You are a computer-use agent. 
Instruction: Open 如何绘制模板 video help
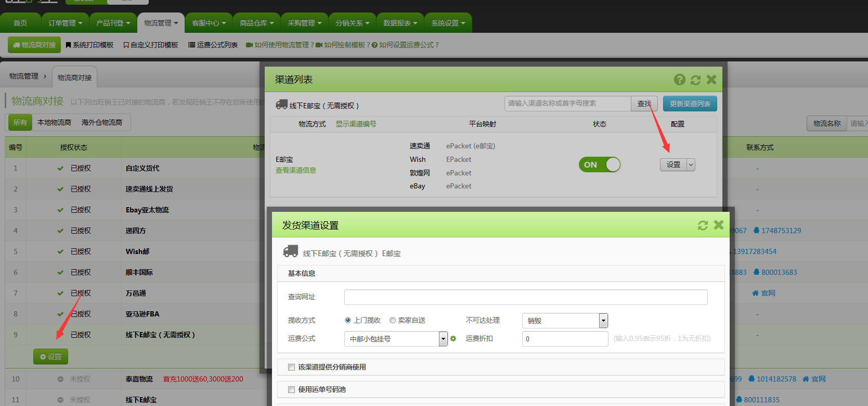point(343,45)
